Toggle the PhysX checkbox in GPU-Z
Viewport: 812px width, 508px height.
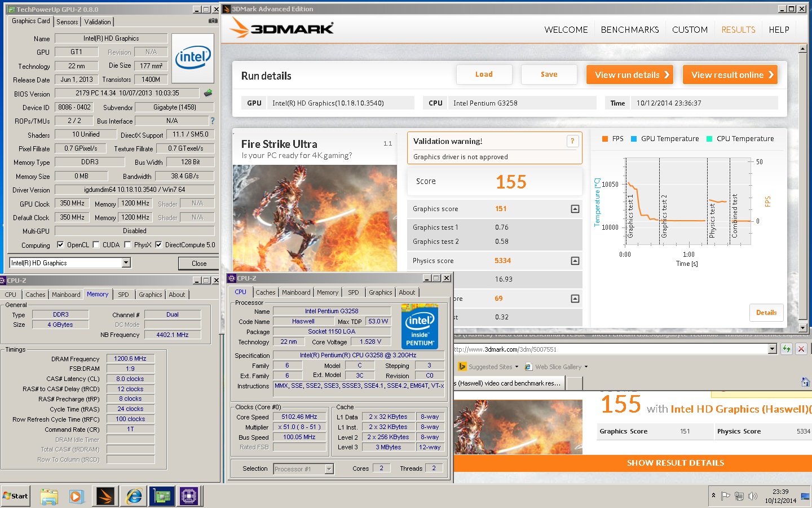coord(127,244)
